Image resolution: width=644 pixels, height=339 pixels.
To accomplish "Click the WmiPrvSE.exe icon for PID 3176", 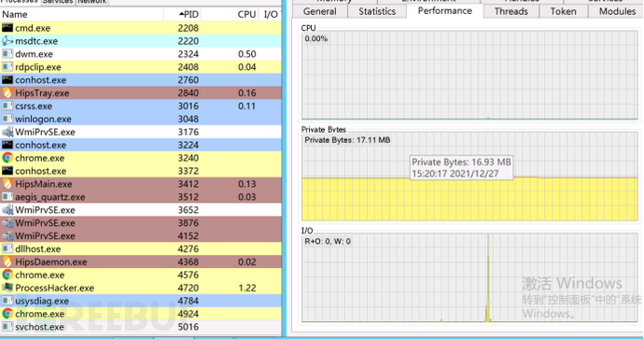I will coord(7,132).
